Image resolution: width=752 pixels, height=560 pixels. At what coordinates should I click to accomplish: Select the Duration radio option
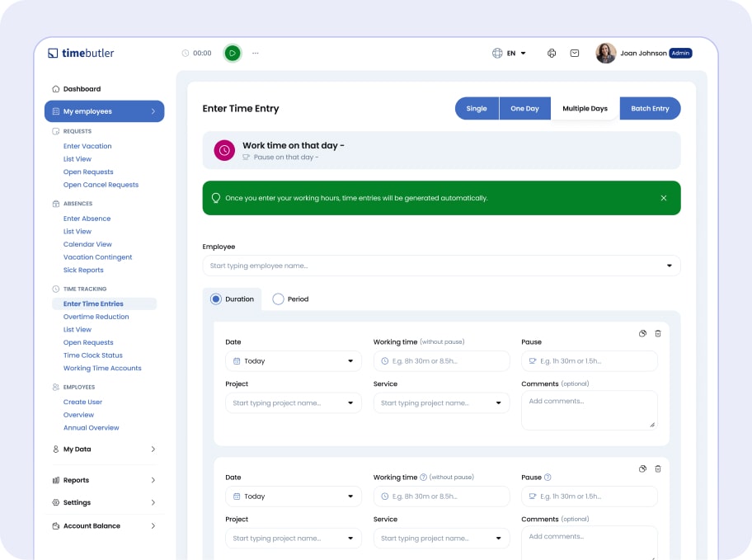(216, 299)
